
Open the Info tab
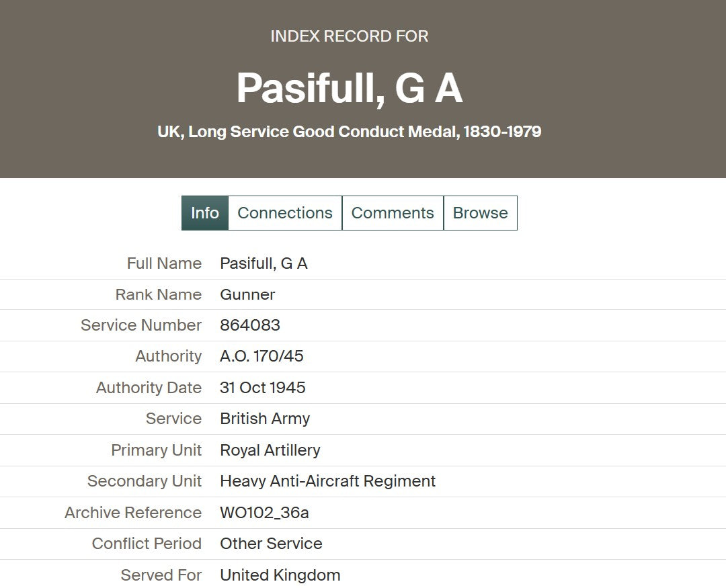click(204, 213)
